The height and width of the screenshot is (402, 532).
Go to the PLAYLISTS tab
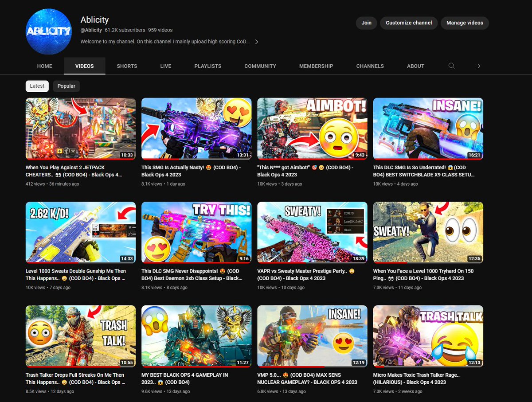pos(208,66)
